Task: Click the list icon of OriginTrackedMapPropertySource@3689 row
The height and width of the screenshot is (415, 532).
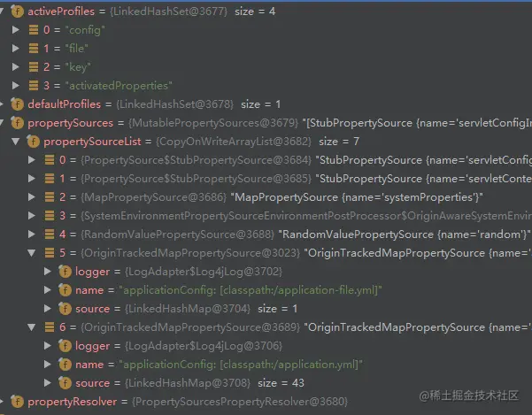Action: coord(50,327)
